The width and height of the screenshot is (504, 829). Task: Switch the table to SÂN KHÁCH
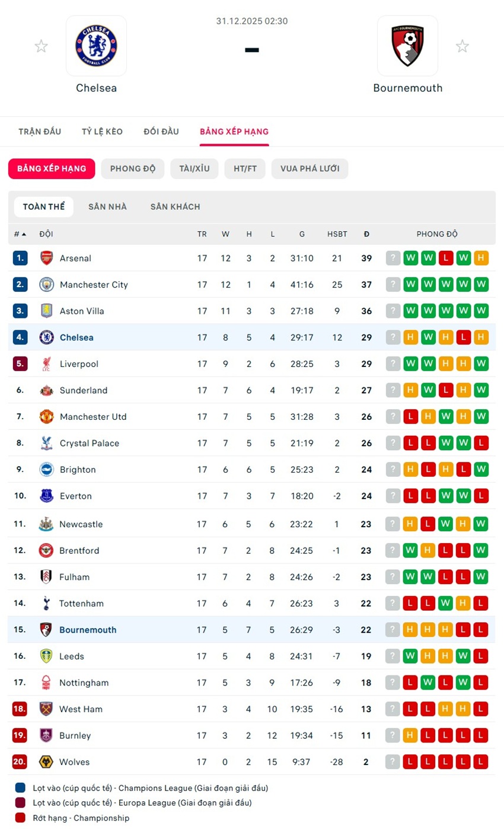coord(175,207)
